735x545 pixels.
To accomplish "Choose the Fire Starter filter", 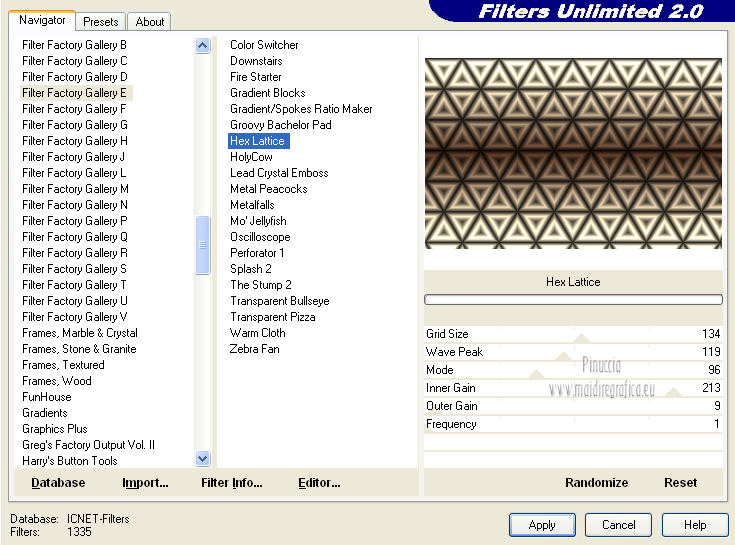I will tap(255, 77).
